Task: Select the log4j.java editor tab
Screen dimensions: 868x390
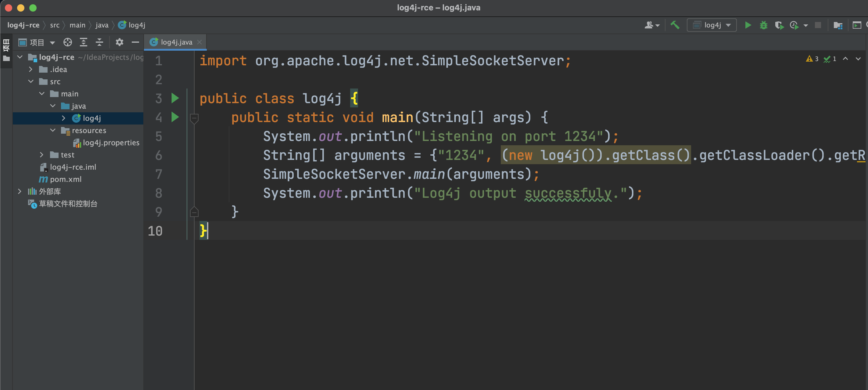Action: click(x=176, y=42)
